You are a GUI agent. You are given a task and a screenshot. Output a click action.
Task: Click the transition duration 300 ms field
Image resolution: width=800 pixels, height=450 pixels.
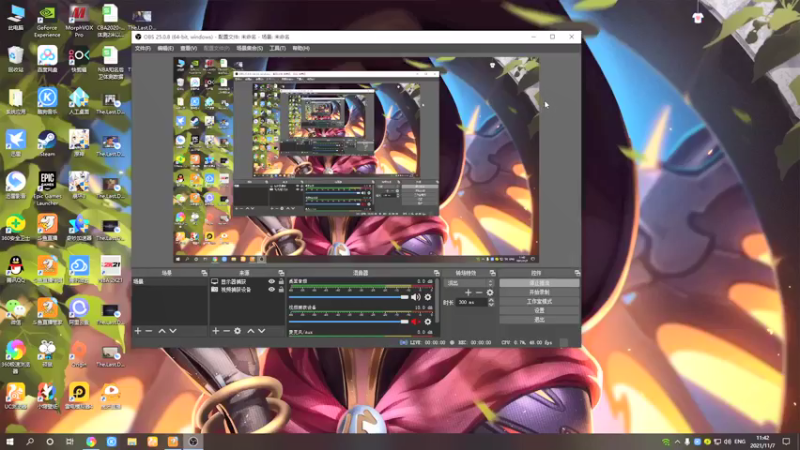point(472,303)
